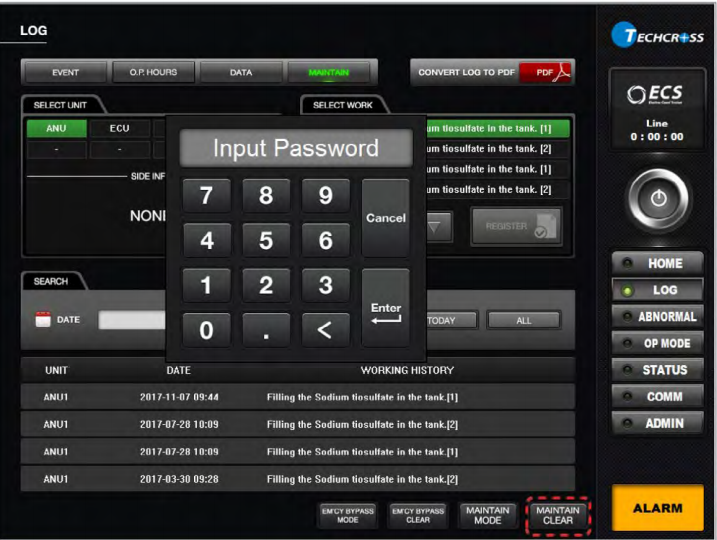Open the DATA log tab
Image resolution: width=717 pixels, height=540 pixels.
(x=241, y=72)
